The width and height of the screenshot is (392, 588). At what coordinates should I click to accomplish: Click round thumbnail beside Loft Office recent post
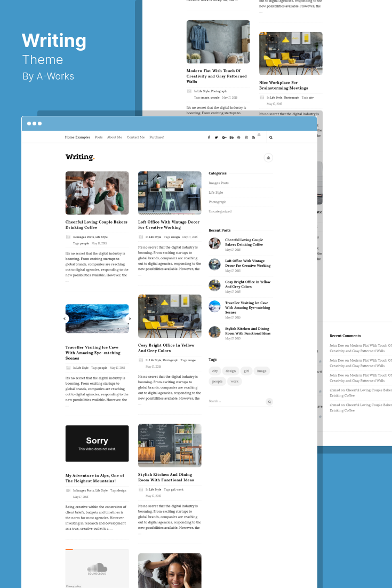pyautogui.click(x=215, y=264)
